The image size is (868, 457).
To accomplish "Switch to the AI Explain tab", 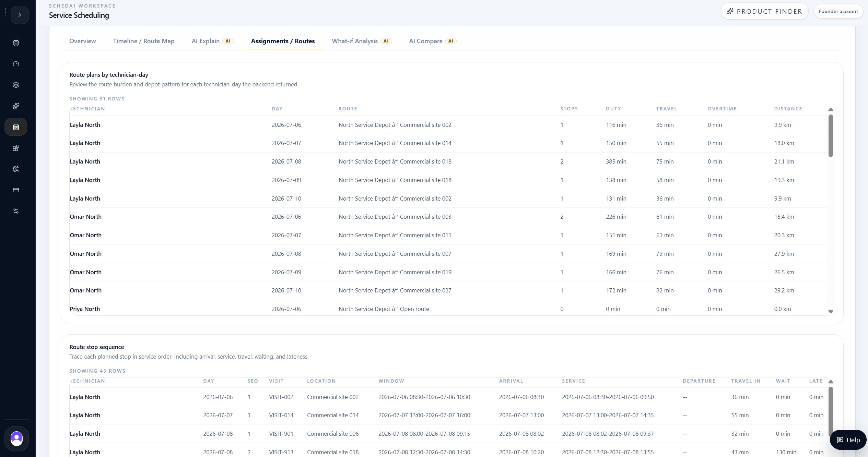I will point(212,41).
